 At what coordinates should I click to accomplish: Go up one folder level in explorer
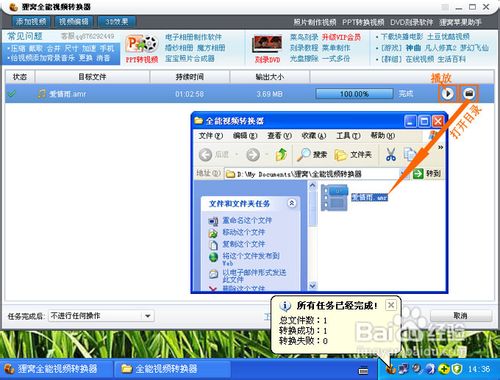coord(281,154)
